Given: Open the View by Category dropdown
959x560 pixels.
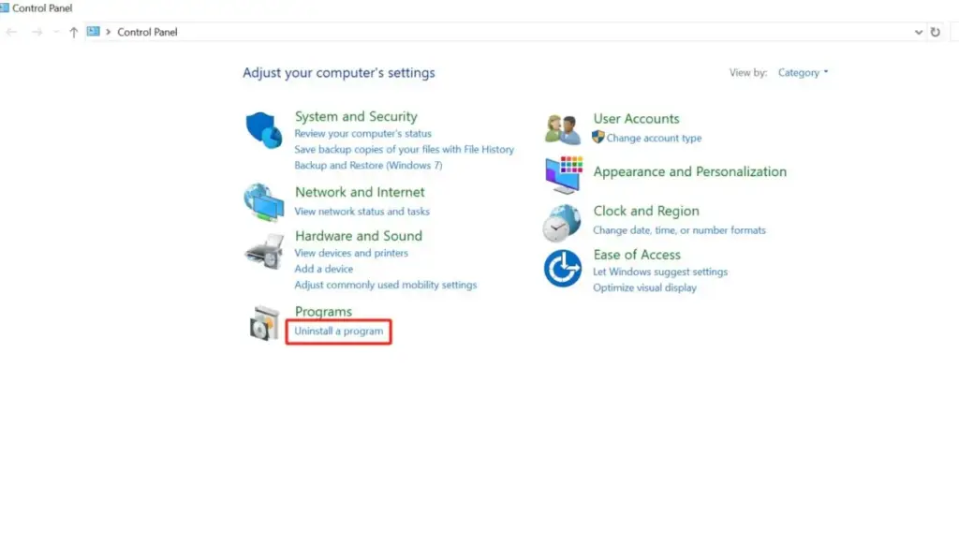Looking at the screenshot, I should pyautogui.click(x=803, y=73).
